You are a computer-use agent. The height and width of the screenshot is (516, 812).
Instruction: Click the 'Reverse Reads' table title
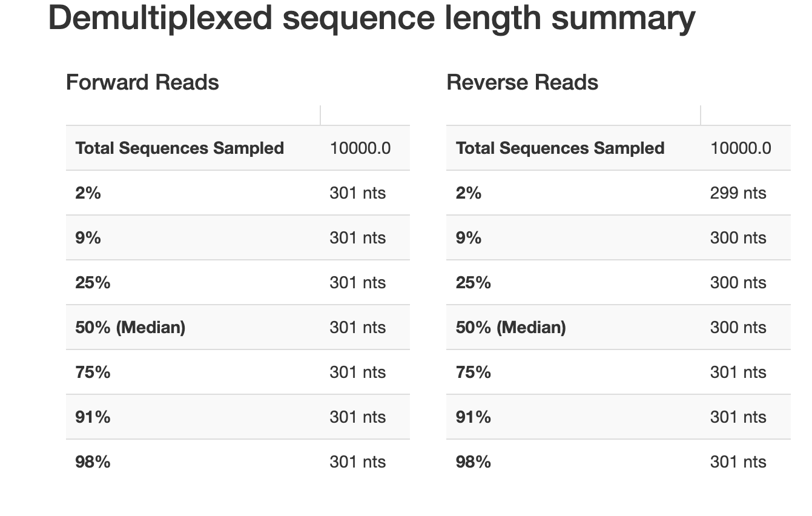pos(522,82)
